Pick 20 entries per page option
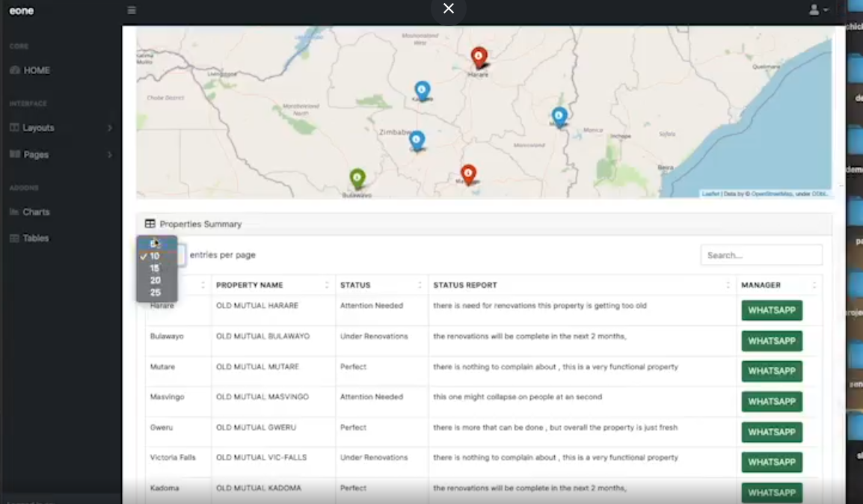Image resolution: width=863 pixels, height=504 pixels. click(157, 280)
